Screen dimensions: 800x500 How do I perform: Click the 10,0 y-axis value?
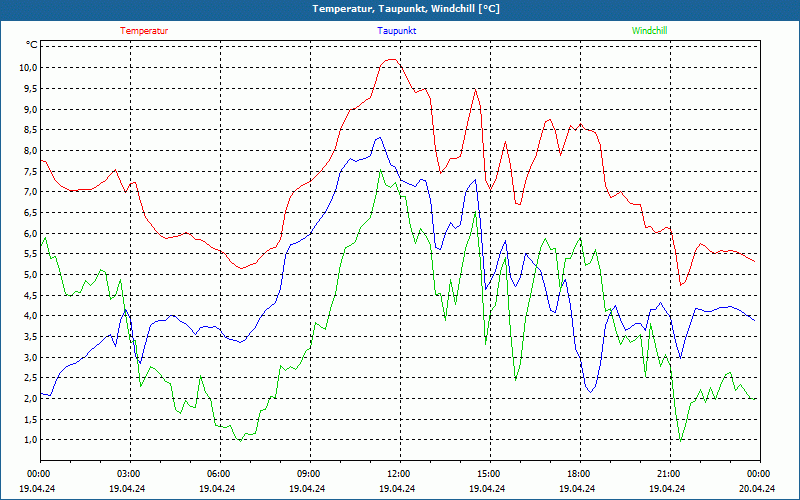29,68
